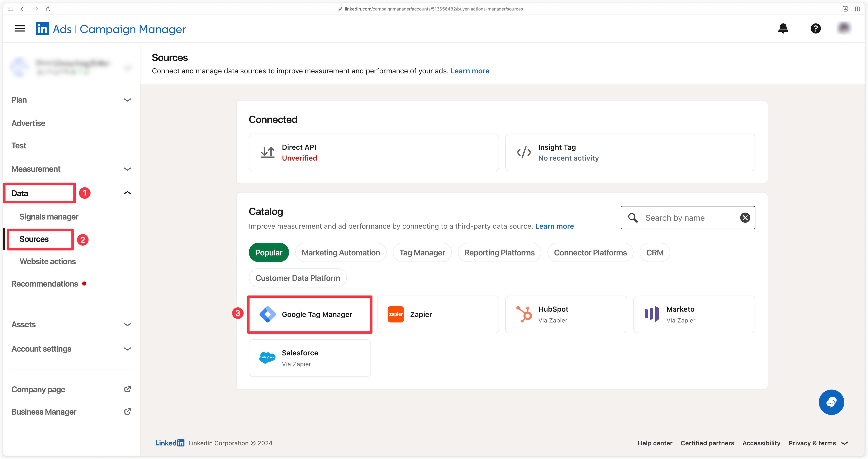Open the account switcher dropdown
This screenshot has width=868, height=459.
pos(127,68)
